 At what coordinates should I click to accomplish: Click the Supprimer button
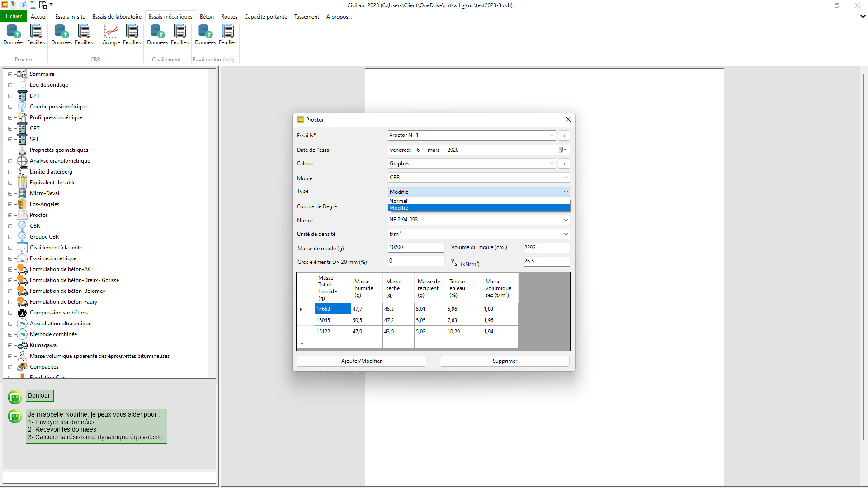pyautogui.click(x=505, y=361)
